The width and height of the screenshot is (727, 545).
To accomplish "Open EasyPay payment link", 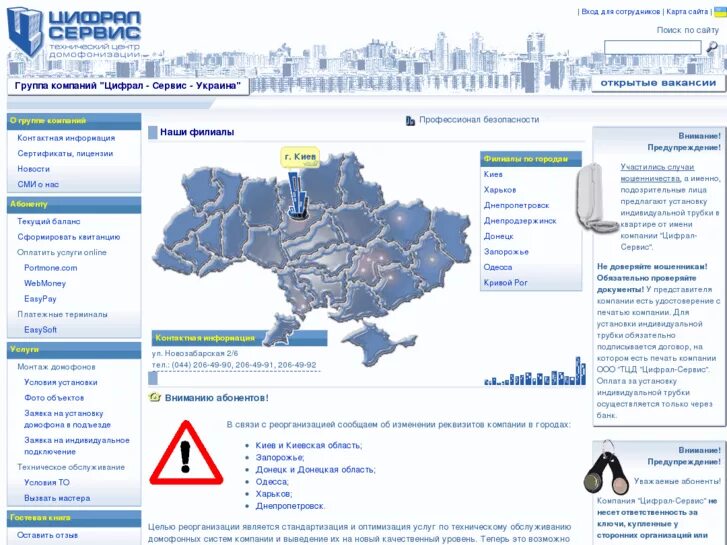I will pos(40,299).
